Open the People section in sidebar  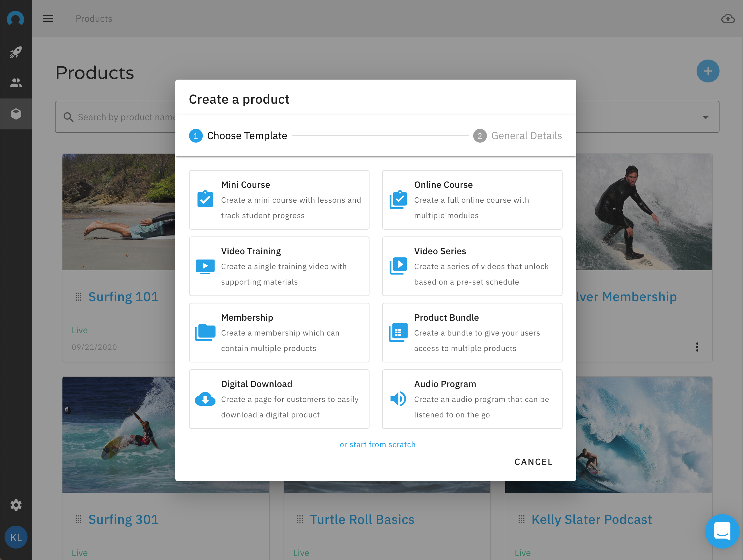[16, 82]
